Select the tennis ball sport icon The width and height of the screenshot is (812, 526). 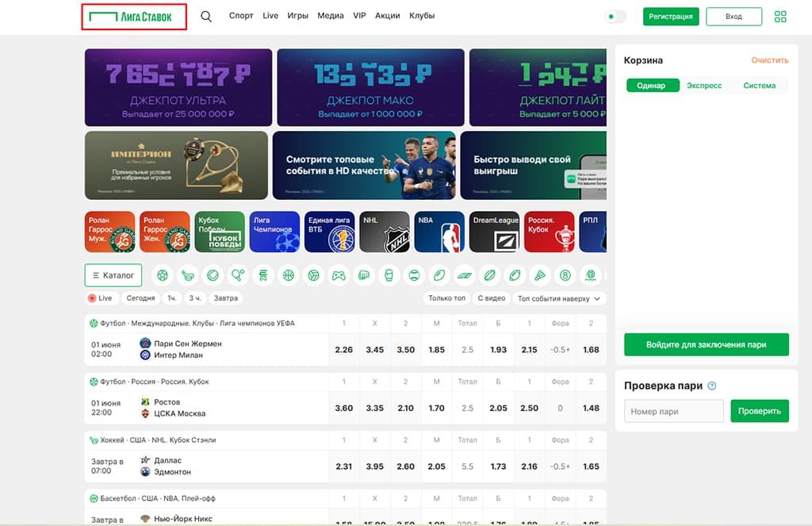213,275
